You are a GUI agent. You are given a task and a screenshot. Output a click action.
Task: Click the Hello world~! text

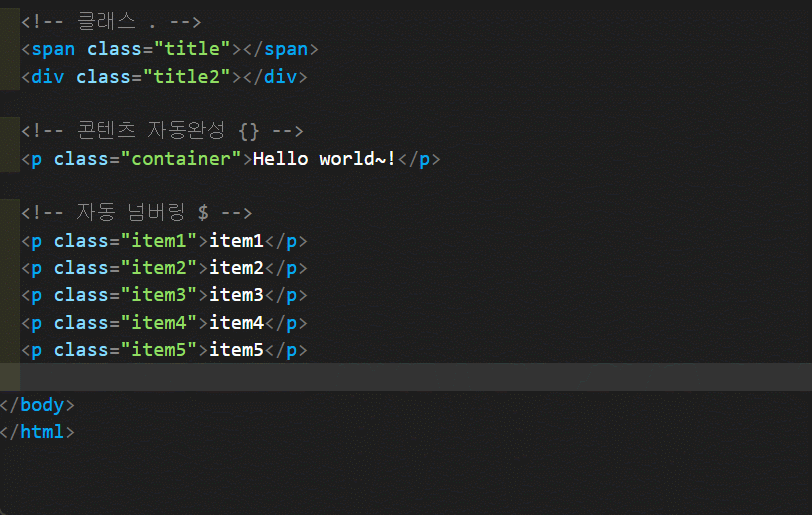(324, 159)
